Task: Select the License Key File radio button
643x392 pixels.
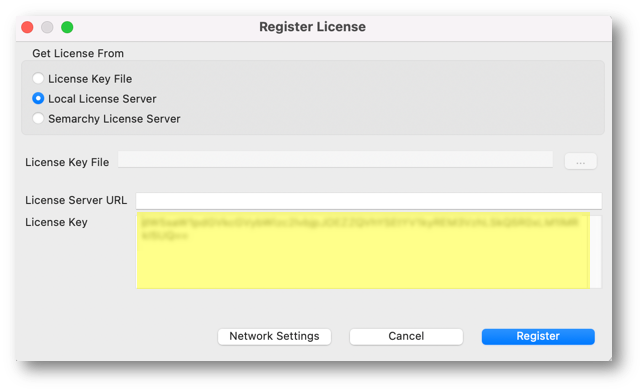Action: click(x=38, y=78)
